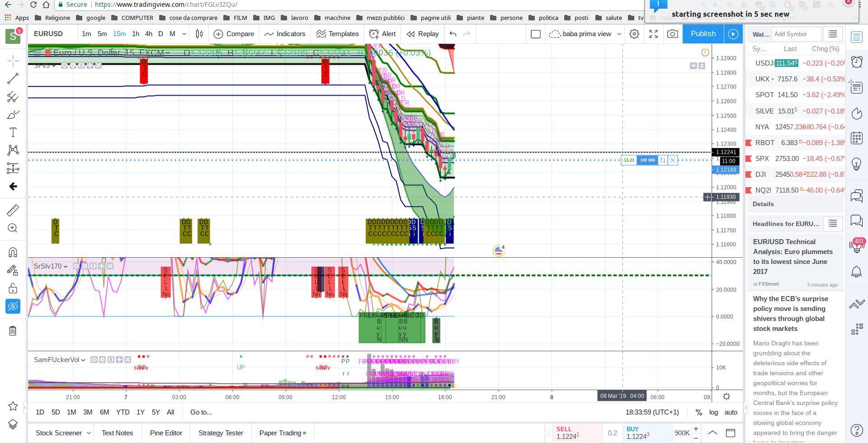Open the prediction and measurement tools

[x=13, y=168]
